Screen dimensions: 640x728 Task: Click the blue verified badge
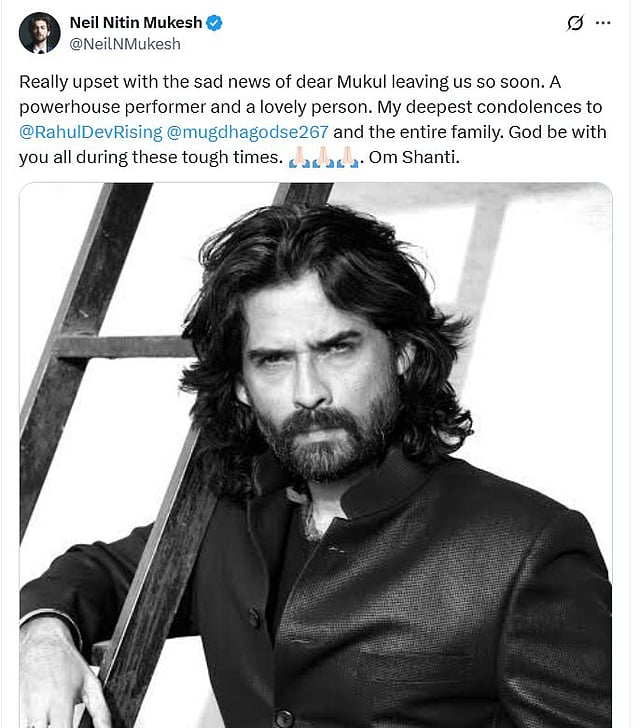[x=214, y=22]
